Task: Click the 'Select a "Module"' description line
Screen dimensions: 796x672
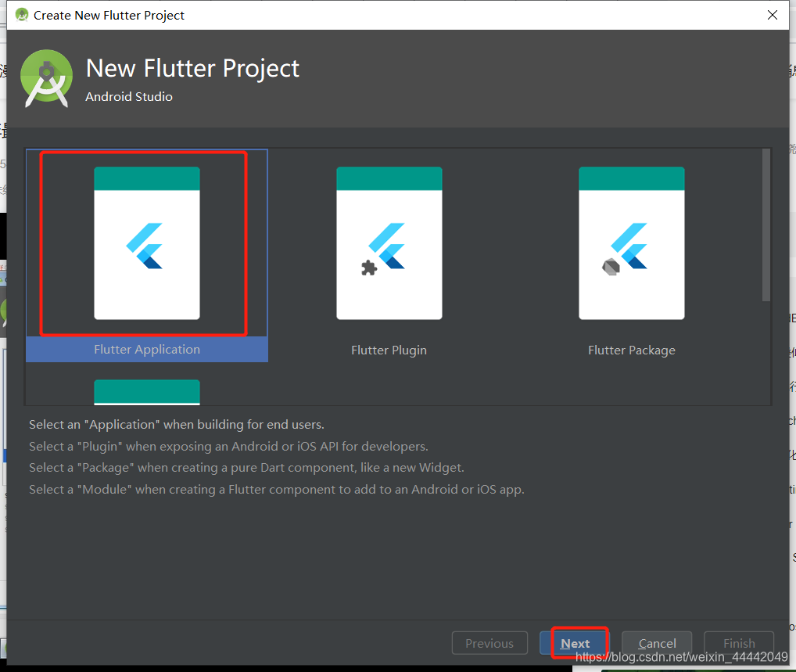Action: click(276, 489)
